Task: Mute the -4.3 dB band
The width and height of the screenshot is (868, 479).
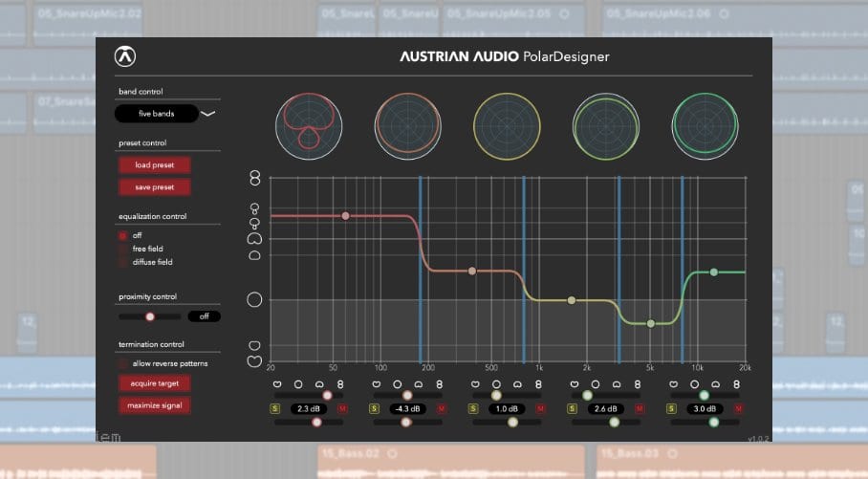Action: pos(442,408)
